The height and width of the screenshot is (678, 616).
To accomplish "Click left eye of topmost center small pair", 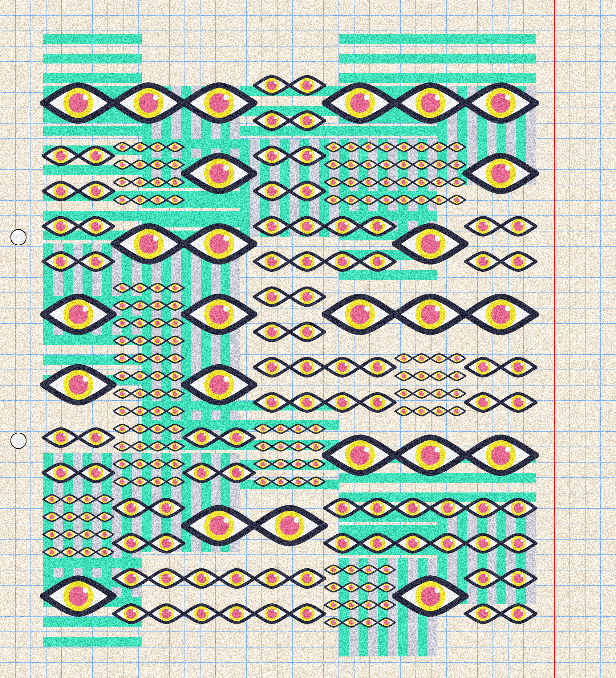I will 272,85.
